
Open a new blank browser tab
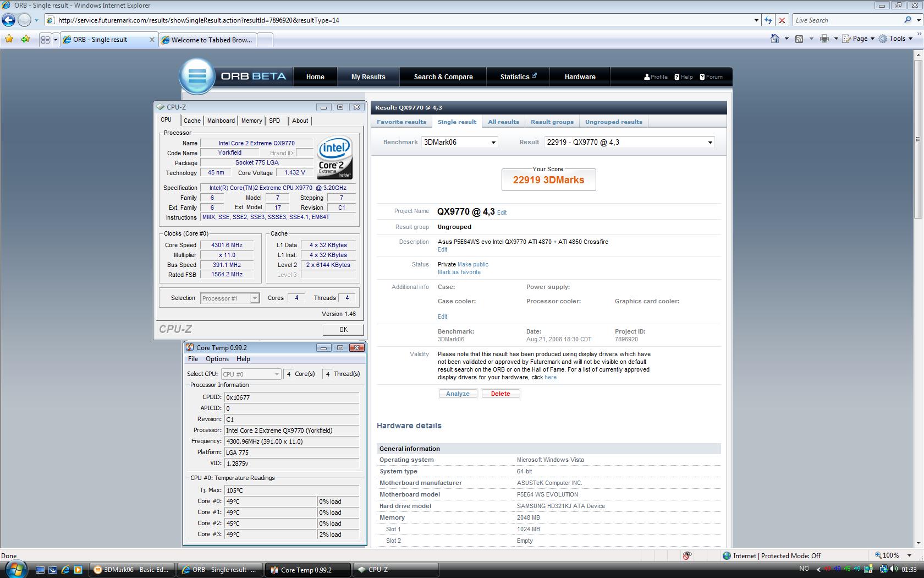pyautogui.click(x=265, y=40)
